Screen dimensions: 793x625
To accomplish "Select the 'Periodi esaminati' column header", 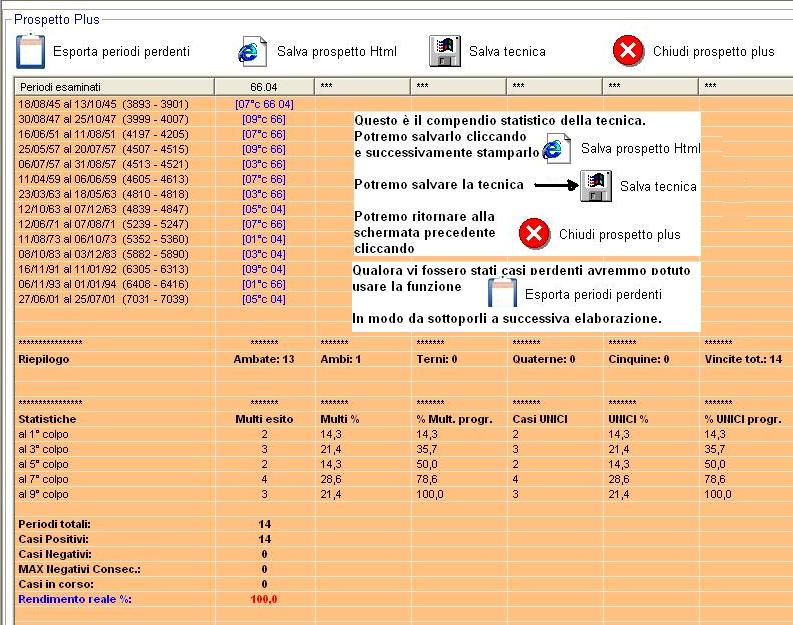I will tap(114, 87).
